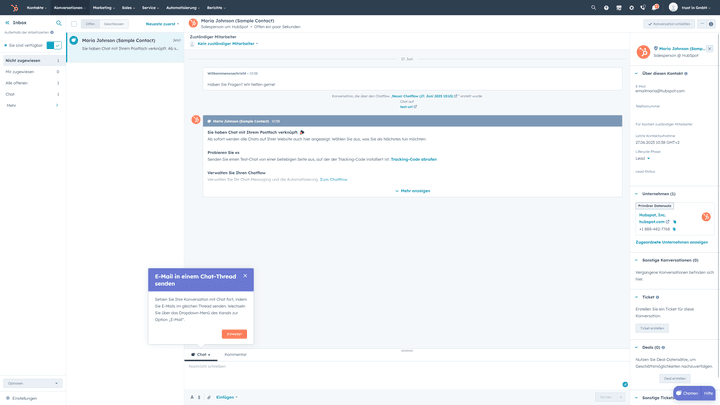Viewport: 720px width, 405px height.
Task: Click the info icon next to Deals heading
Action: tap(664, 348)
